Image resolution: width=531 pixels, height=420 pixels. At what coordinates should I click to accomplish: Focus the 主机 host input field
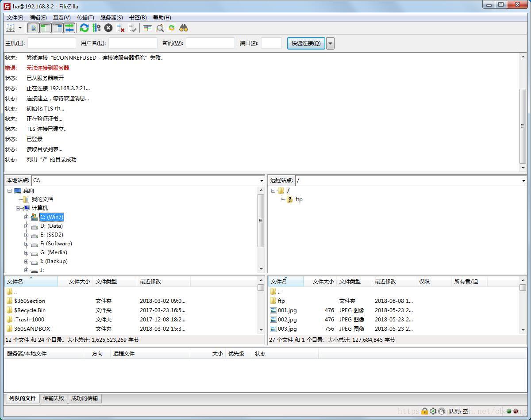(52, 43)
